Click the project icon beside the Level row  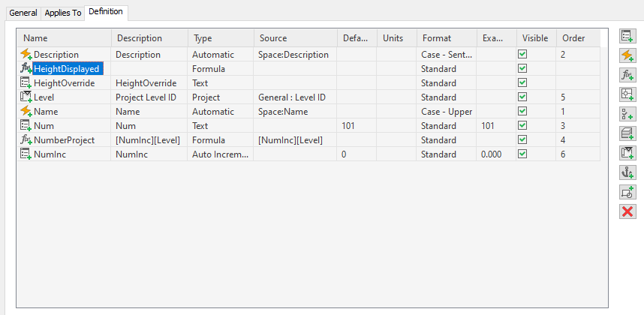(x=26, y=97)
